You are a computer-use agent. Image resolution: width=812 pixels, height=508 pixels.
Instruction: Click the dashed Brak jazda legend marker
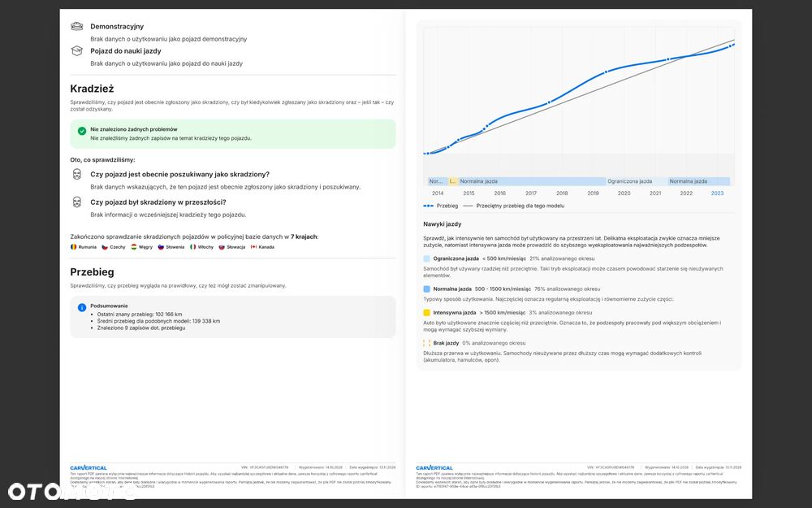click(427, 343)
